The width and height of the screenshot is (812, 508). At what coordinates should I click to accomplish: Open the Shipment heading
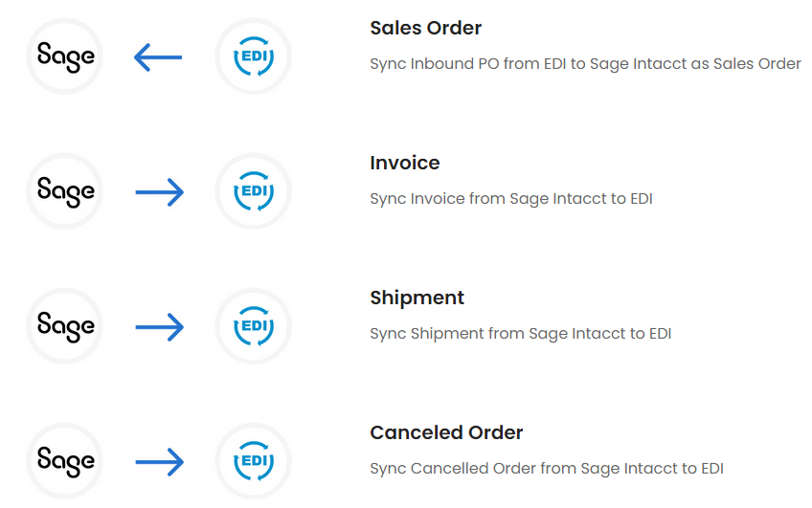click(x=417, y=298)
